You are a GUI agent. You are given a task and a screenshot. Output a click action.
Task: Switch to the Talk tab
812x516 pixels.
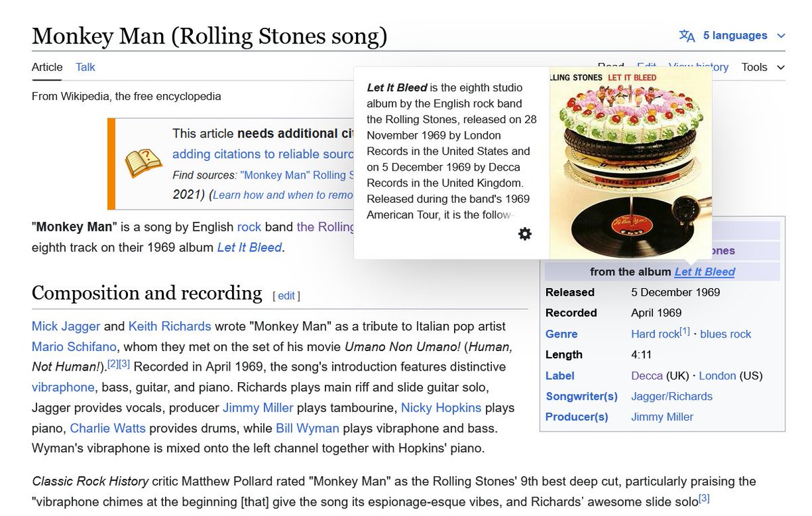pyautogui.click(x=85, y=67)
